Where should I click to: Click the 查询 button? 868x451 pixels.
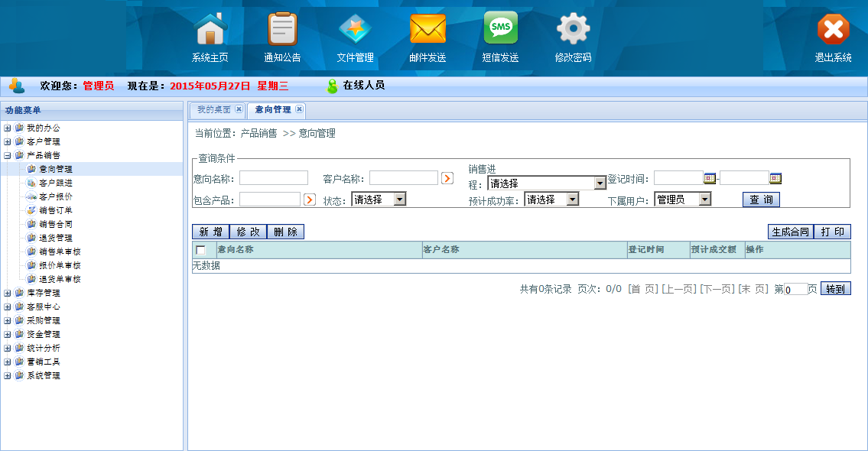click(761, 200)
